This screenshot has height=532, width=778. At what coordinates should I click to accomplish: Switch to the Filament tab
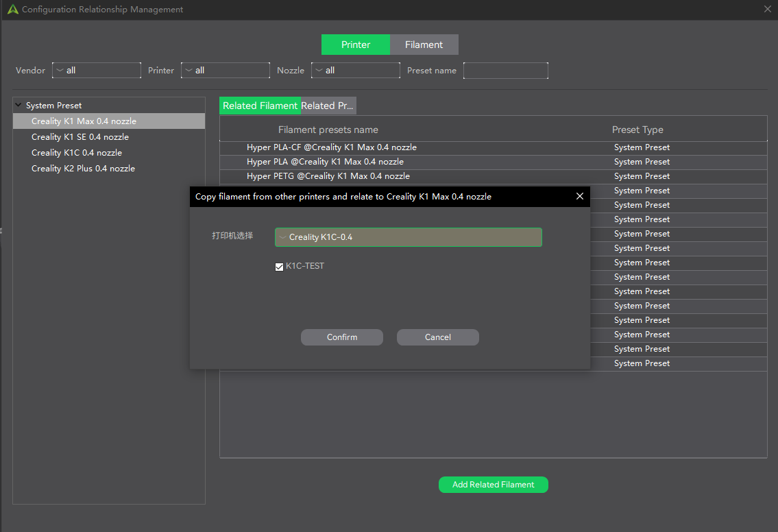(424, 45)
